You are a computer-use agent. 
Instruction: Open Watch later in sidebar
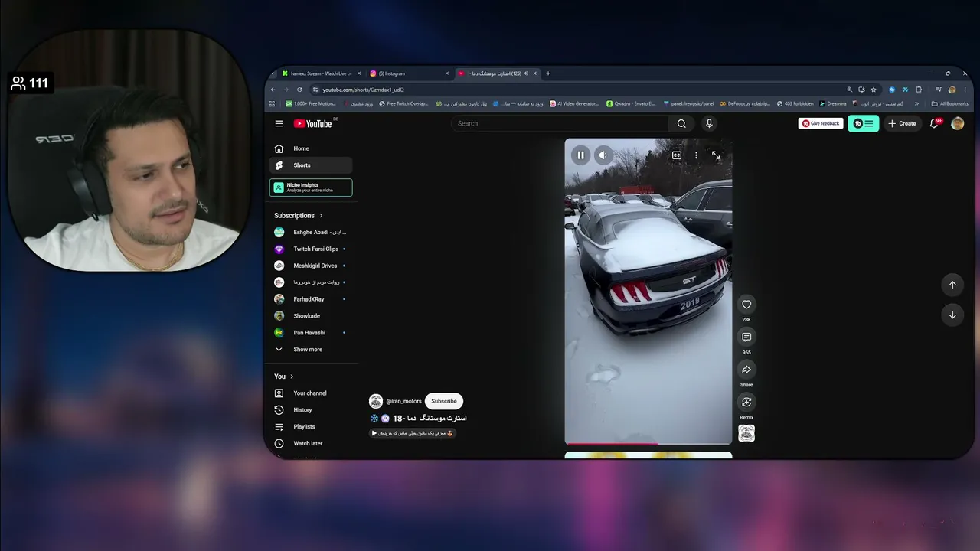pos(311,444)
